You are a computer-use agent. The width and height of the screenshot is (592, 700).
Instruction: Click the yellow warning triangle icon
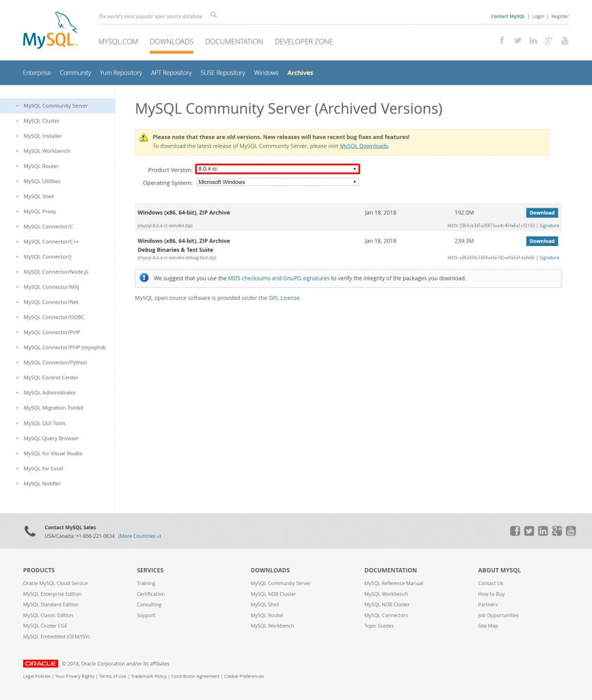[x=144, y=137]
